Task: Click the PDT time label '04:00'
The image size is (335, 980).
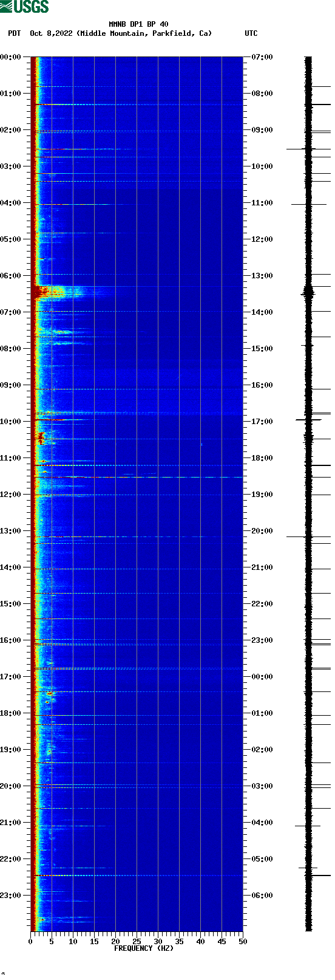Action: pos(11,203)
